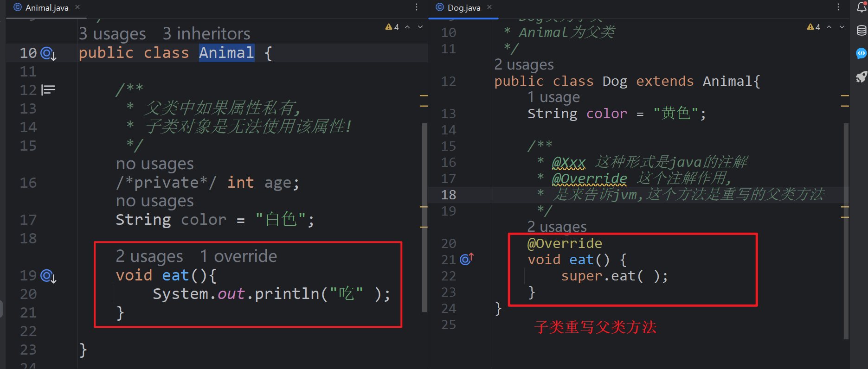Click super.eat() call in Dog.java

(x=615, y=276)
